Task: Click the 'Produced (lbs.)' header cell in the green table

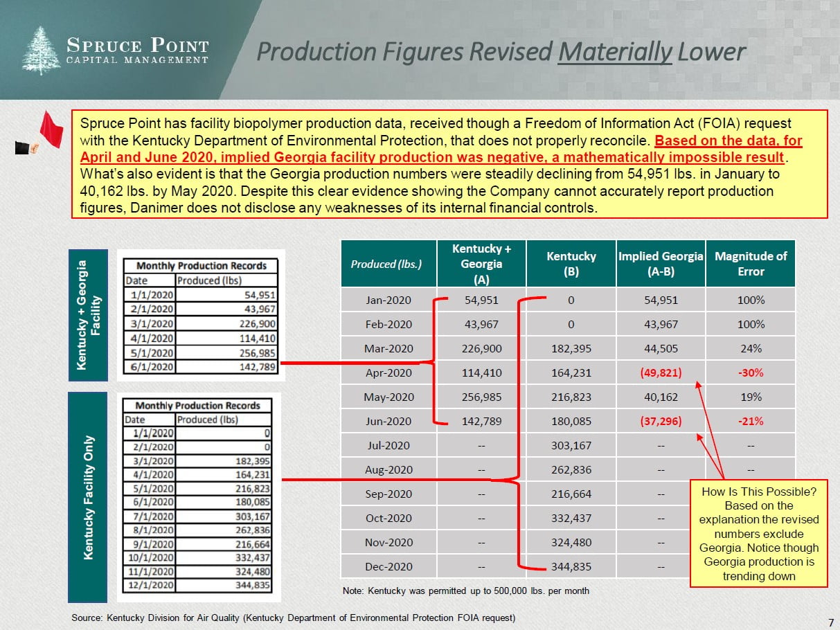Action: click(388, 264)
